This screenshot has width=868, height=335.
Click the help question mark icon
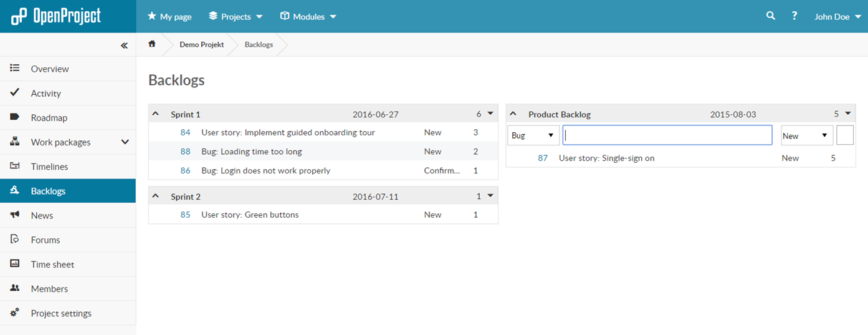[x=794, y=16]
